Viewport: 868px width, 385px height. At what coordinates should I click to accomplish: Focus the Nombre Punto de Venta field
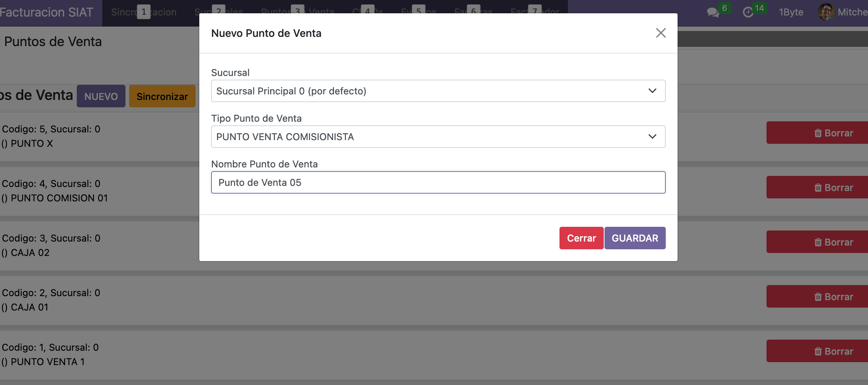coord(438,183)
